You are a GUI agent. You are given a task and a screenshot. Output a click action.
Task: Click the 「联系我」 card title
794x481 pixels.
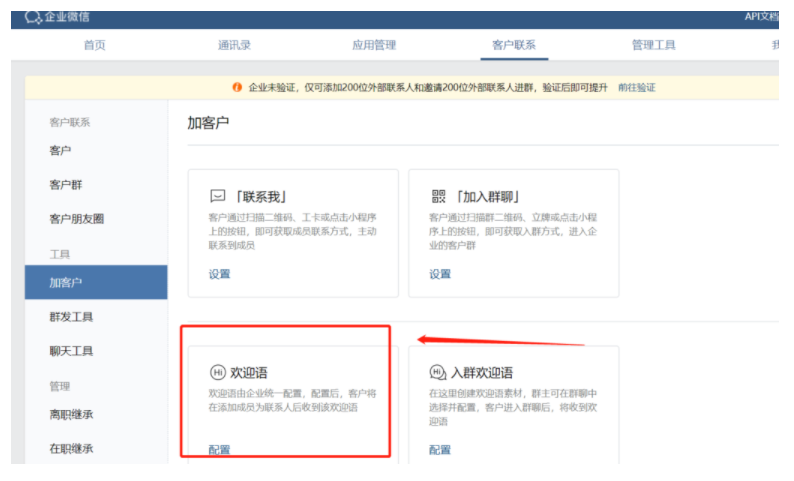tap(262, 196)
